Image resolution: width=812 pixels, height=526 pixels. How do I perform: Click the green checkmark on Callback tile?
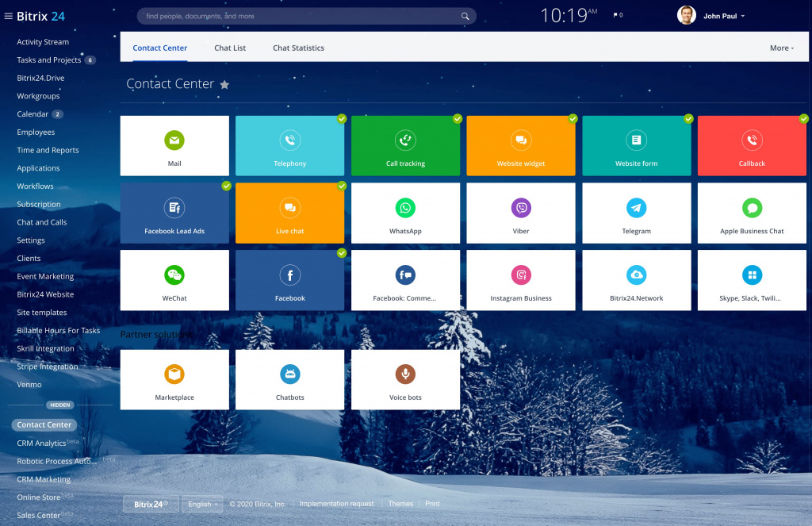(x=804, y=118)
